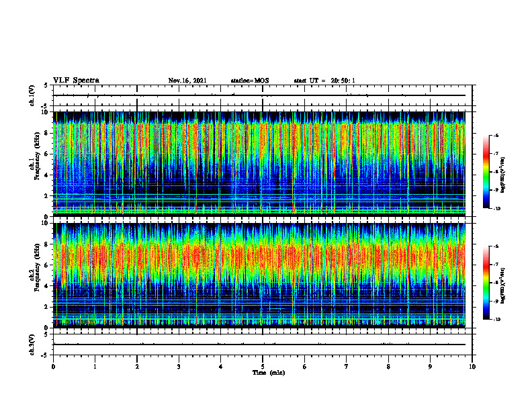This screenshot has width=532, height=411.
Task: Click the "-6" label on ch.1 color bar
Action: pyautogui.click(x=496, y=136)
